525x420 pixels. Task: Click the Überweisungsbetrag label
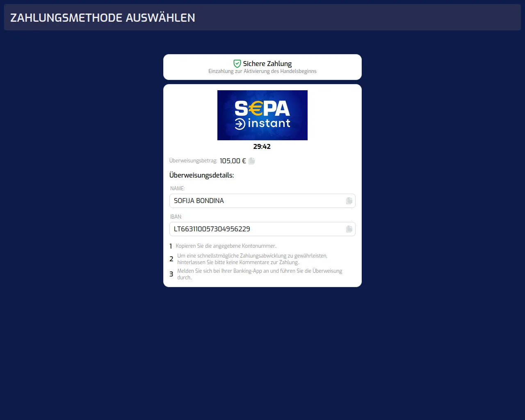point(193,161)
